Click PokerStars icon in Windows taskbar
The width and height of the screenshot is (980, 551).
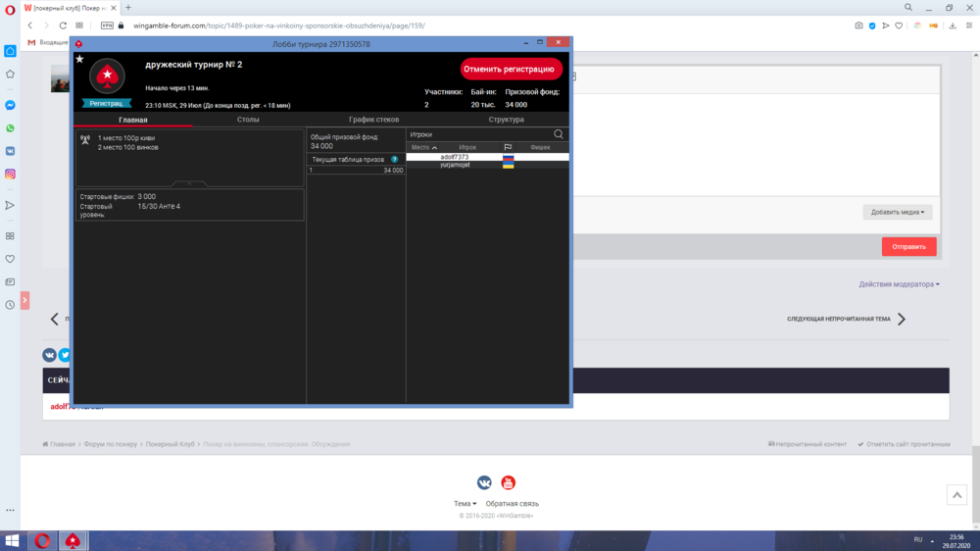[x=73, y=540]
